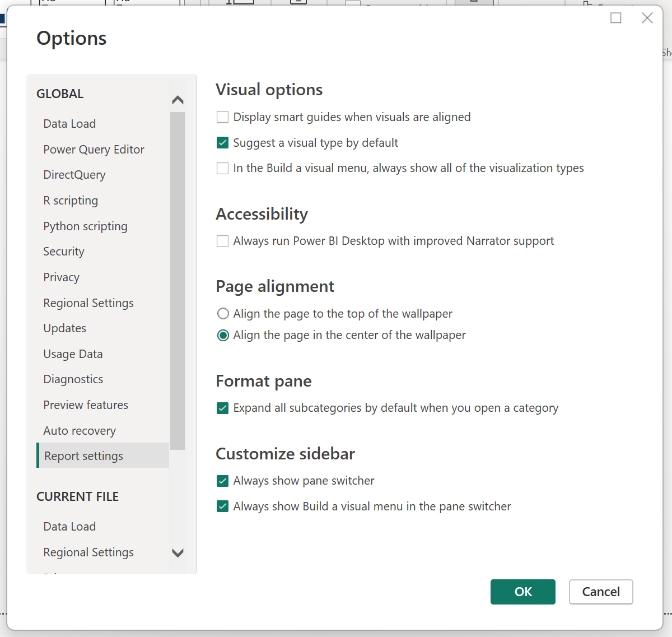Select the Privacy category
Image resolution: width=672 pixels, height=637 pixels.
click(x=62, y=277)
